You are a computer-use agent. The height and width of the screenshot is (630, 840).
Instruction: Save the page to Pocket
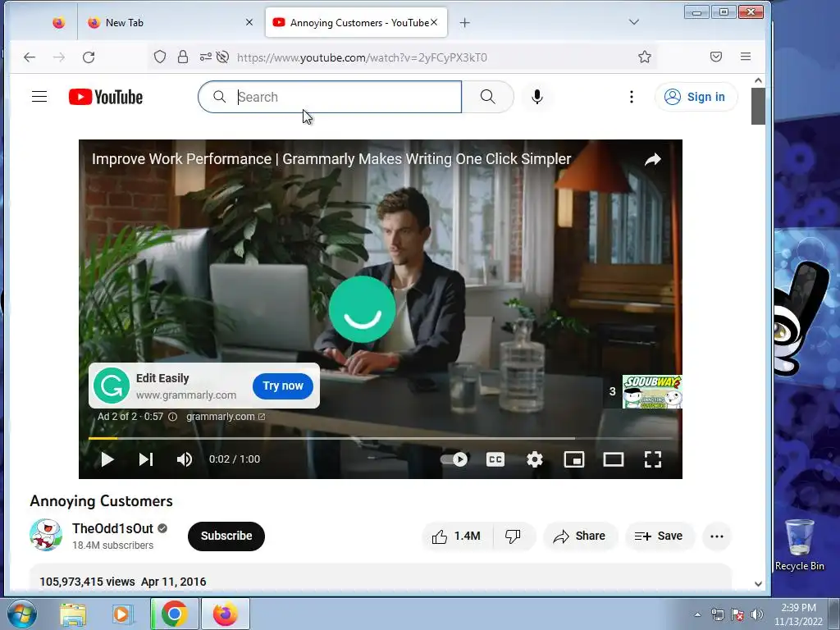click(x=715, y=57)
